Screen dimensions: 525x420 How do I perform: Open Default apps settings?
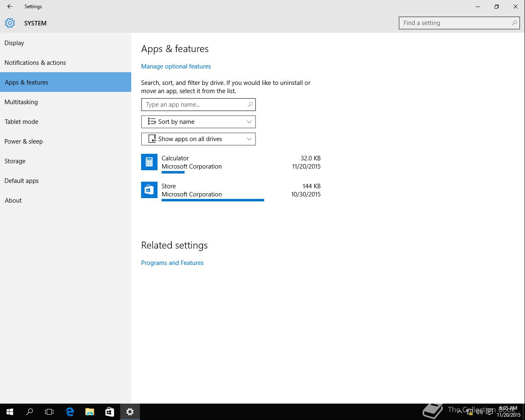click(x=66, y=180)
